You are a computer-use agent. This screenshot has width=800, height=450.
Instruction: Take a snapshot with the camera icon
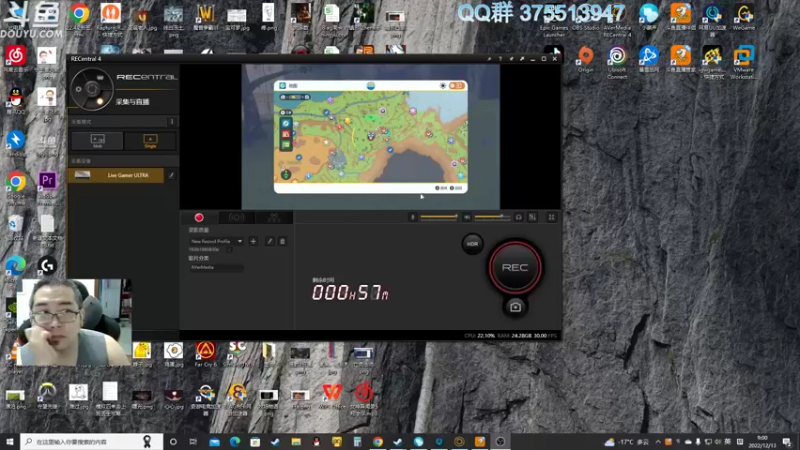(x=515, y=307)
